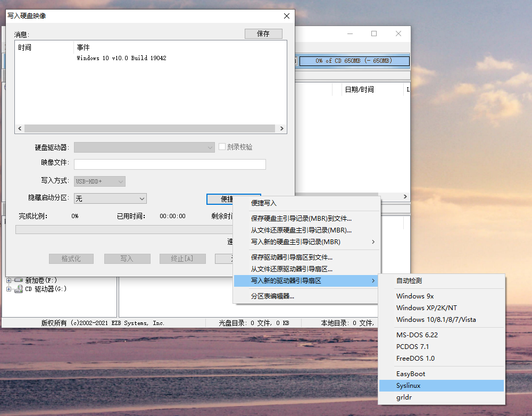
Task: Select 写入新的驱动器引导扇区 menu entry
Action: click(x=306, y=280)
